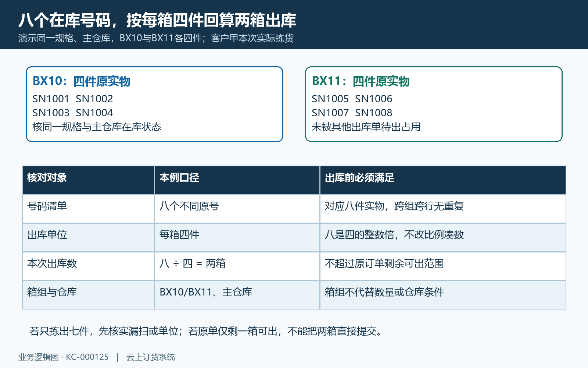
Task: Click the title 八个在库号码，按每箱四件回算两箱出库
Action: (157, 20)
